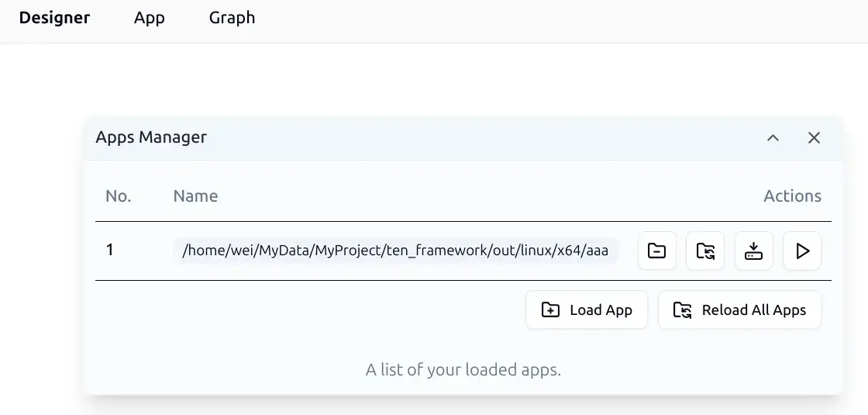The height and width of the screenshot is (415, 868).
Task: Open the Designer menu
Action: [x=54, y=18]
